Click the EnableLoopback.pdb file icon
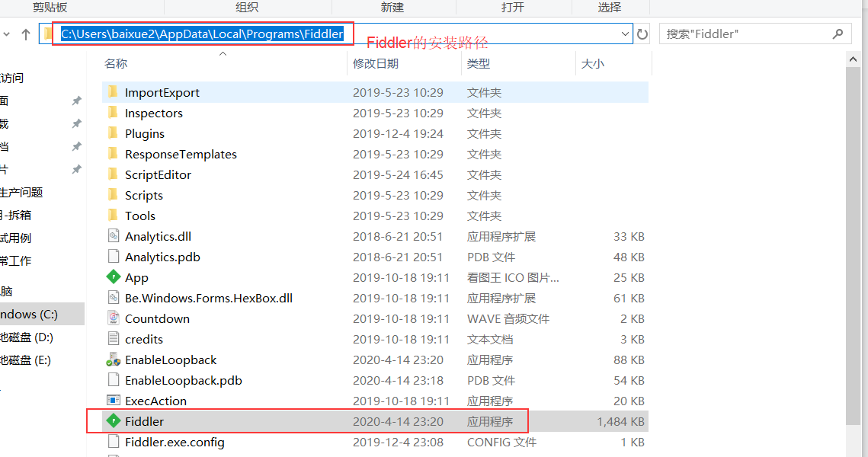The image size is (868, 457). [x=114, y=379]
